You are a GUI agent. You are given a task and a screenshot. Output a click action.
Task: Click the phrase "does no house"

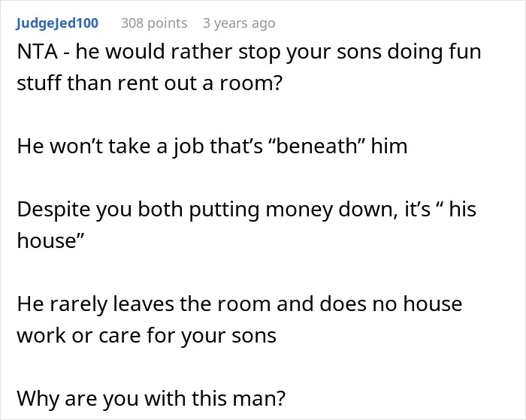[x=391, y=304]
